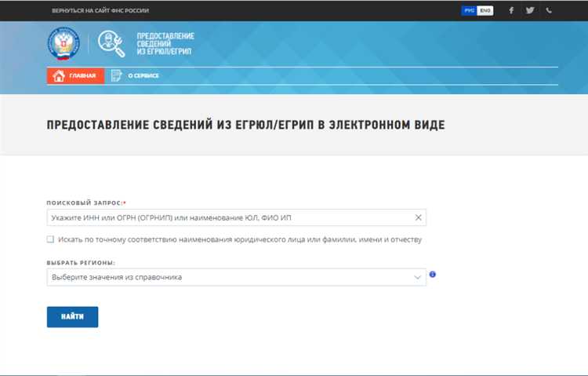
Task: Click the phone contact icon
Action: (549, 10)
